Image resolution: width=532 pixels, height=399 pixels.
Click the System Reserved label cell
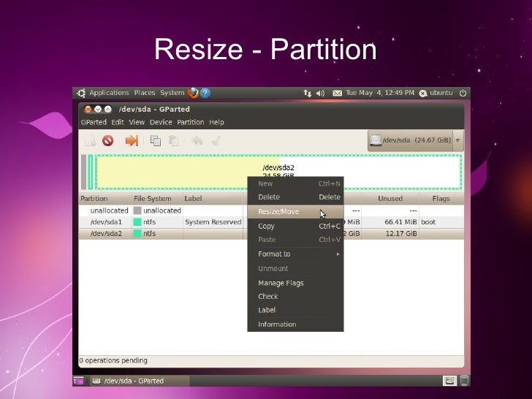coord(213,222)
